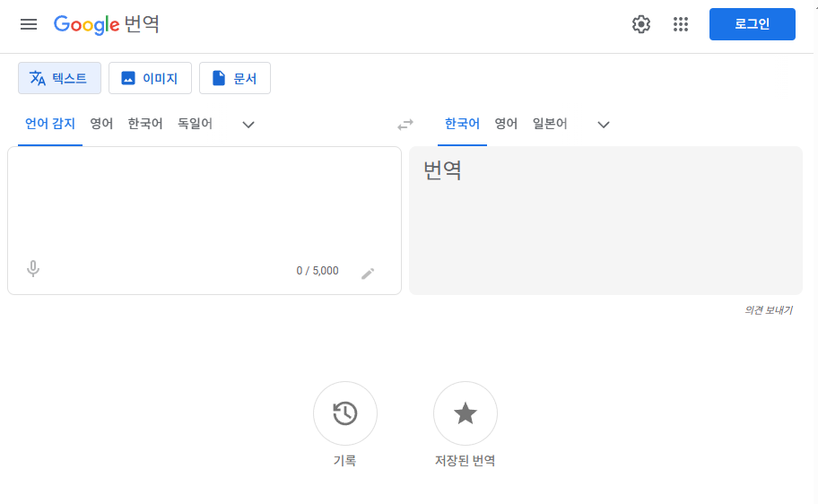Open the handwriting pencil input tool
The image size is (818, 504).
click(x=368, y=274)
